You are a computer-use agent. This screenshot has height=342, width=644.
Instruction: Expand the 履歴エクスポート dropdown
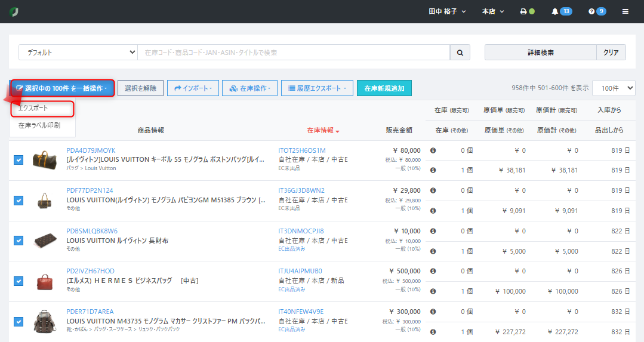[317, 88]
